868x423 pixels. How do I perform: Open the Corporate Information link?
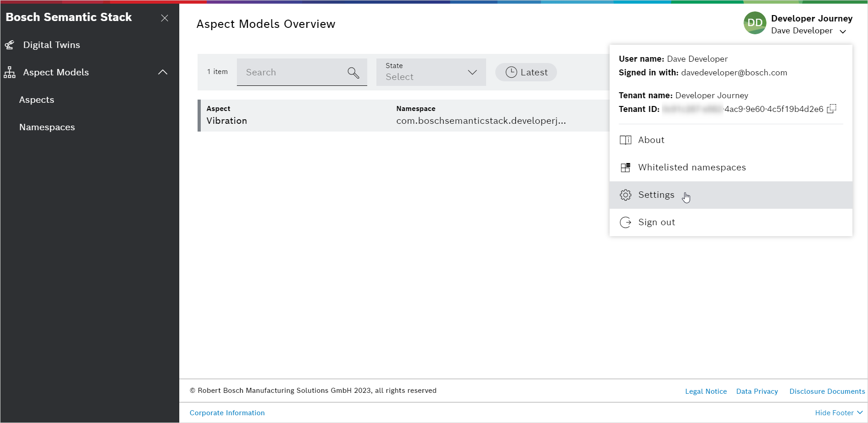coord(227,413)
